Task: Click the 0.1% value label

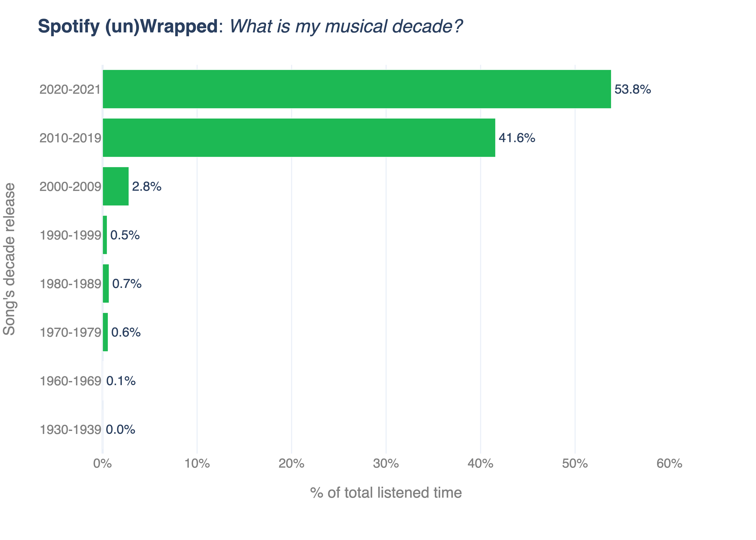Action: point(121,381)
